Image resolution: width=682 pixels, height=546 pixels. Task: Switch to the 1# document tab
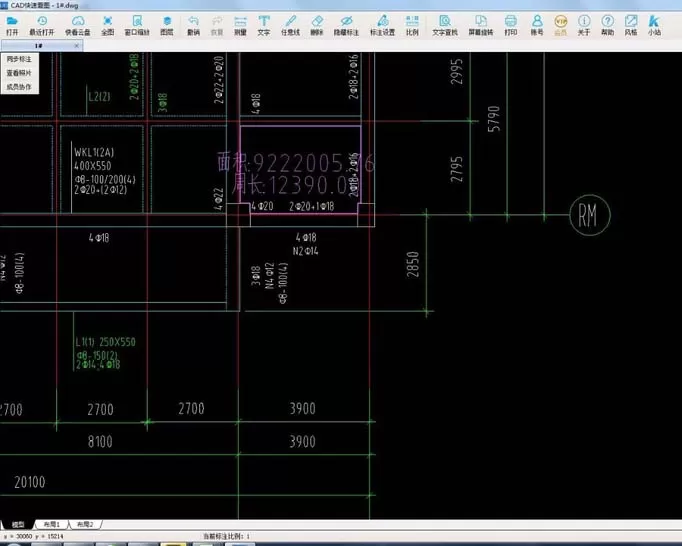38,46
